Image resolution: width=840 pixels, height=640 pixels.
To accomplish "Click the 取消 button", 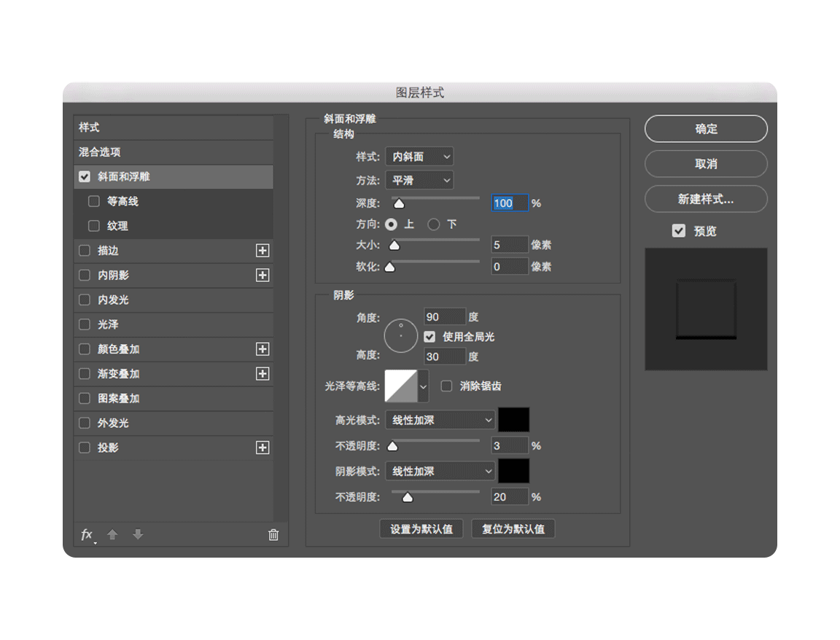I will (x=706, y=164).
